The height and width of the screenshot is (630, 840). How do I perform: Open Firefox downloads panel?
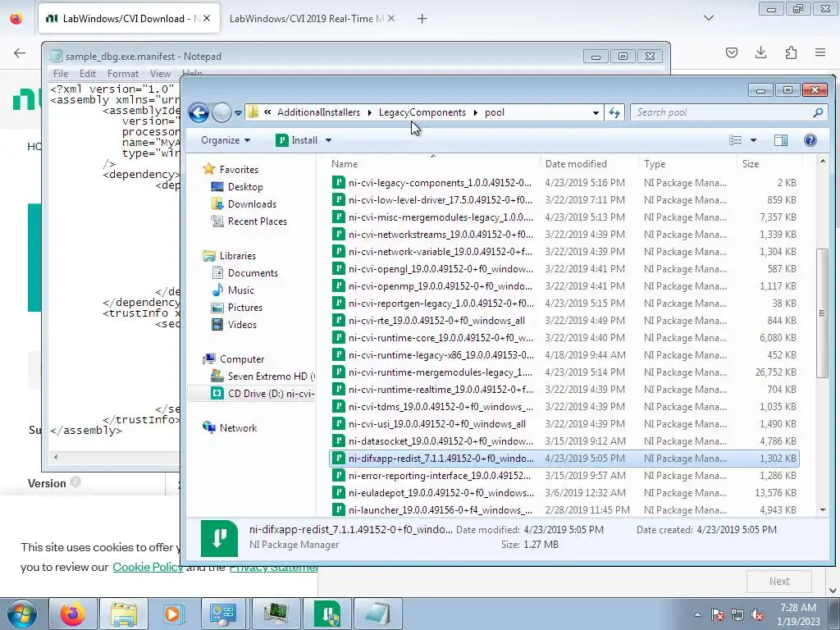760,52
